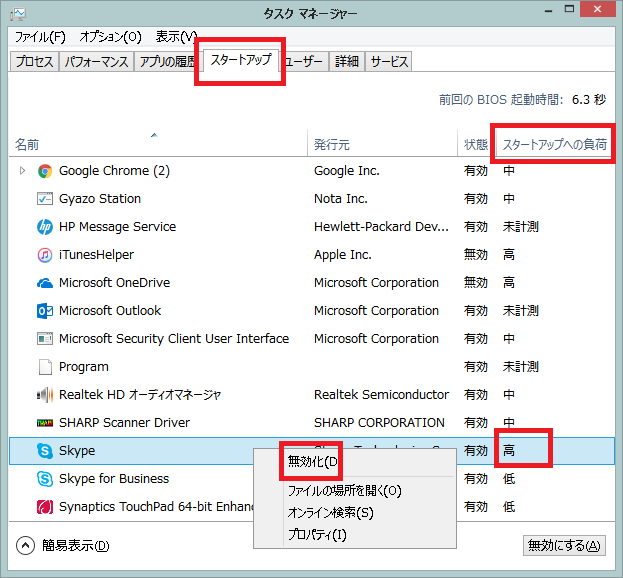Click the iTunesHelper icon
The height and width of the screenshot is (578, 623).
point(45,255)
